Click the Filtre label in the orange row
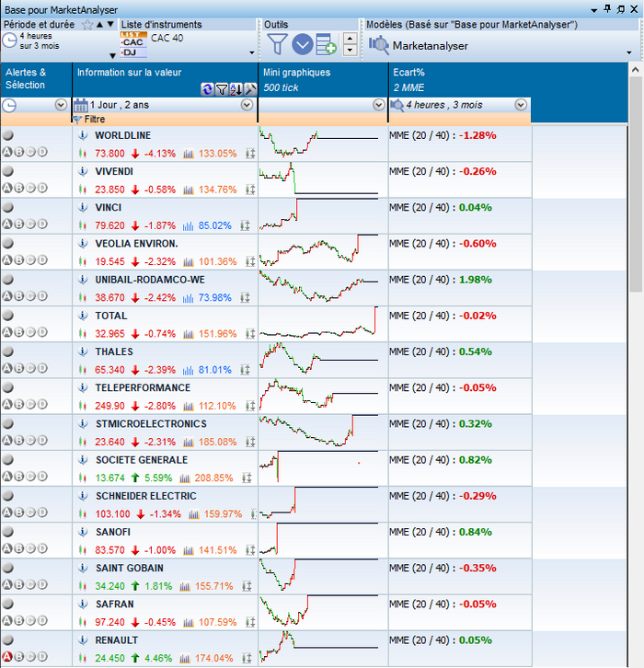The width and height of the screenshot is (644, 668). [95, 120]
